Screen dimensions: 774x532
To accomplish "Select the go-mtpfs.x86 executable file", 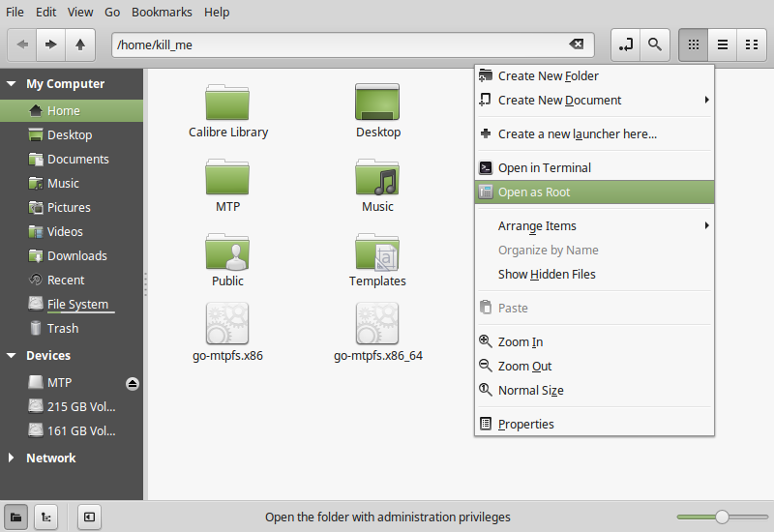I will (x=227, y=333).
